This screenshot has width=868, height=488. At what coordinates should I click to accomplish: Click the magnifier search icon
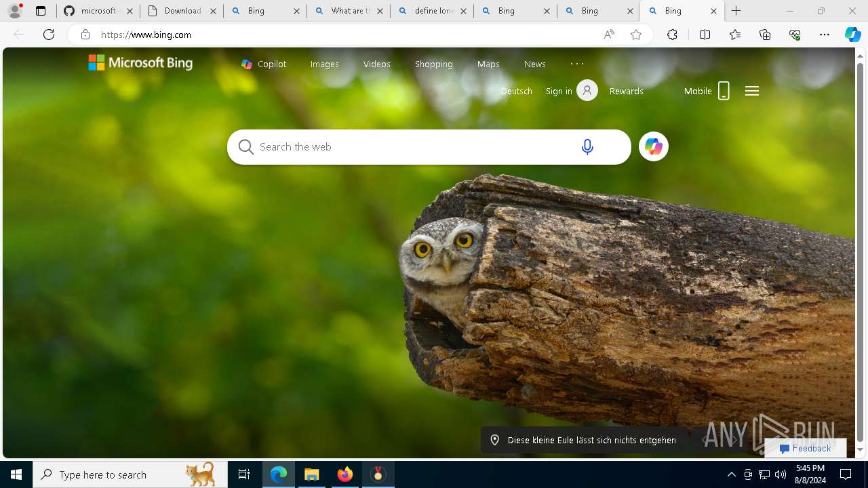coord(246,147)
